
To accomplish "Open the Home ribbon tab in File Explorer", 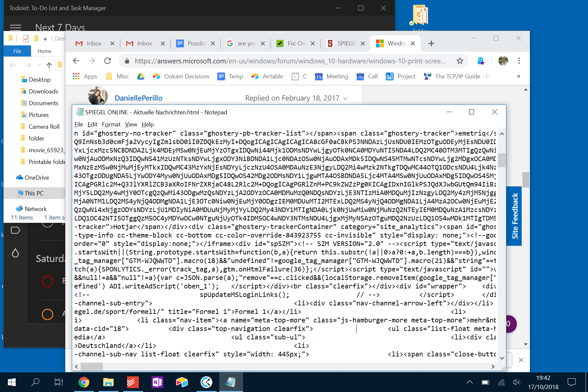I will pyautogui.click(x=44, y=51).
